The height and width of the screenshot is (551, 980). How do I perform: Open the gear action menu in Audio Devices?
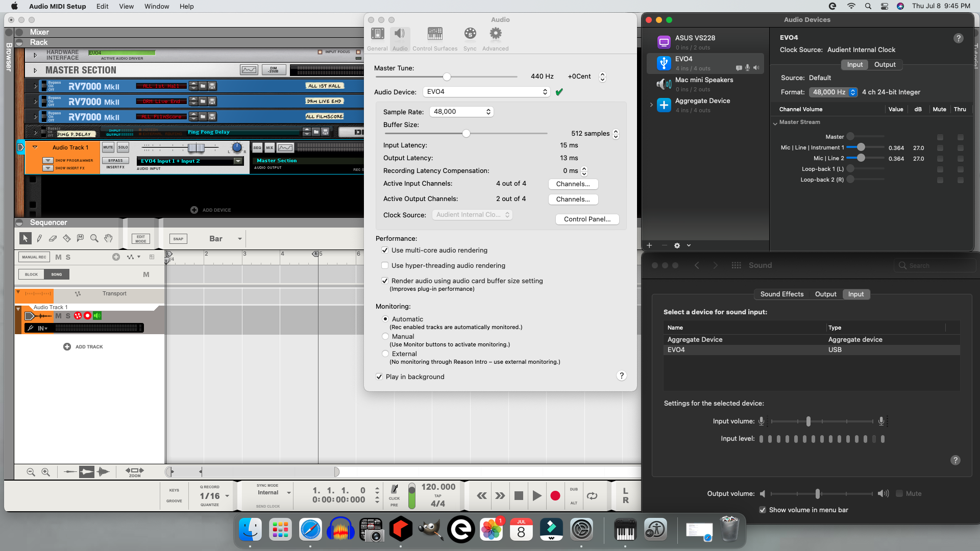(x=677, y=245)
